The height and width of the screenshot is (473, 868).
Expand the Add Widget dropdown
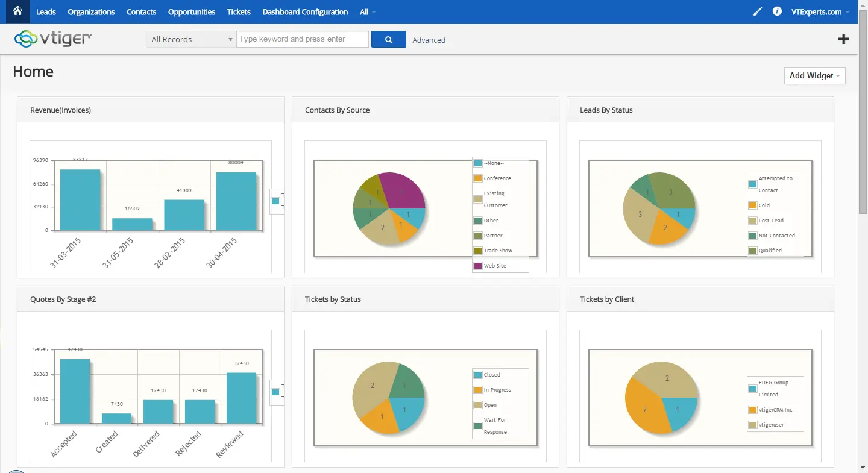pyautogui.click(x=814, y=75)
